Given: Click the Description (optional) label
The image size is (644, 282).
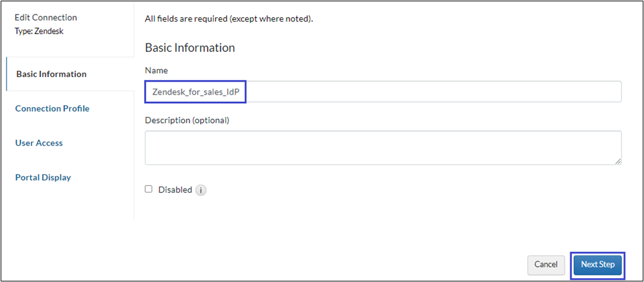Looking at the screenshot, I should pyautogui.click(x=187, y=120).
